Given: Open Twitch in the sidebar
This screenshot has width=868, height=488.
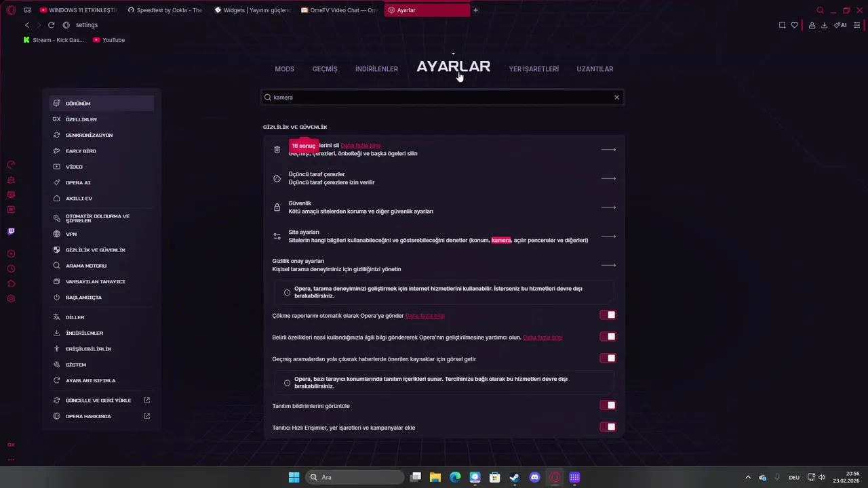Looking at the screenshot, I should 11,231.
